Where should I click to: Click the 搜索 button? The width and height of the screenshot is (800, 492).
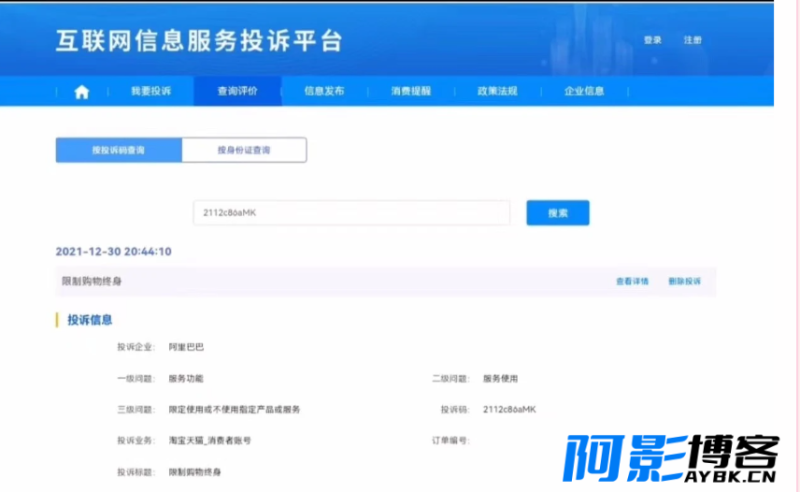558,213
